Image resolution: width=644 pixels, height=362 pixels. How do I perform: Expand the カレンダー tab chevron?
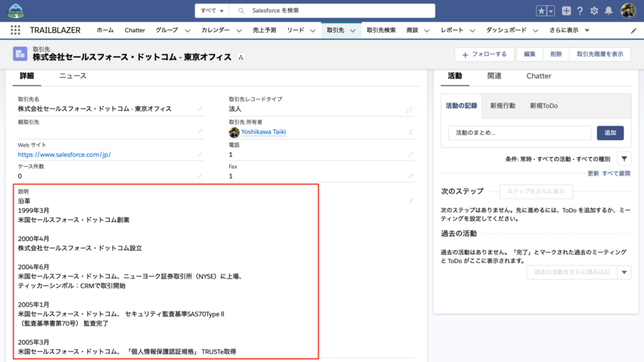coord(239,31)
